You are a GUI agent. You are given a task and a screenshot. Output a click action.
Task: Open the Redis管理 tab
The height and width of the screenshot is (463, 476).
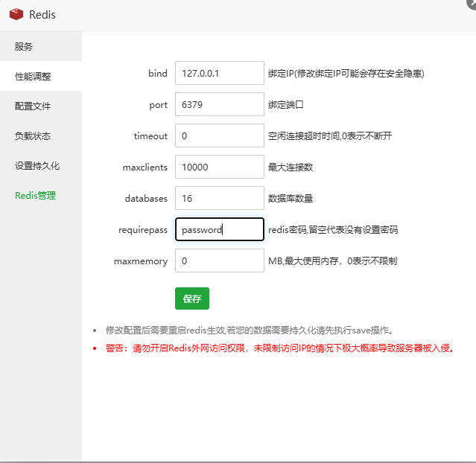click(x=41, y=195)
